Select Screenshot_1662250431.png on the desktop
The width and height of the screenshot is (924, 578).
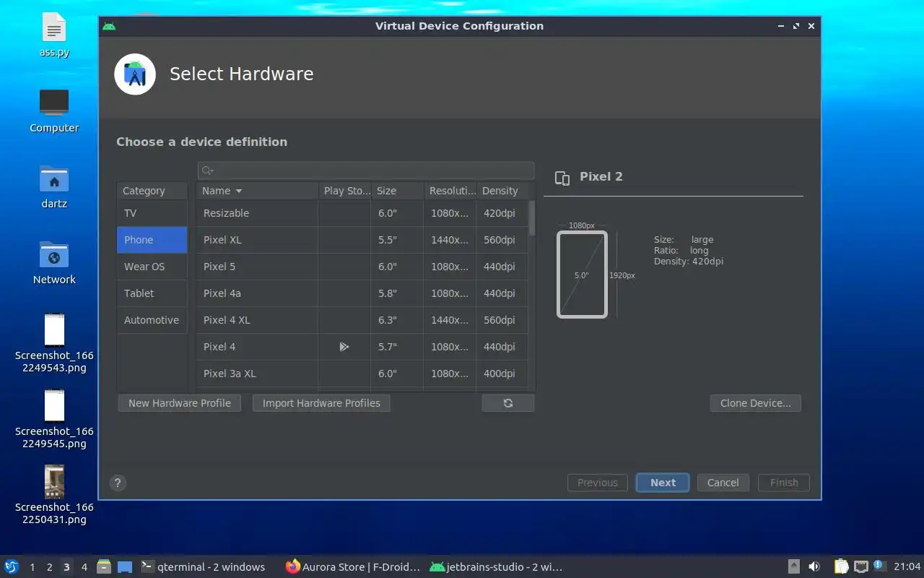pos(54,495)
